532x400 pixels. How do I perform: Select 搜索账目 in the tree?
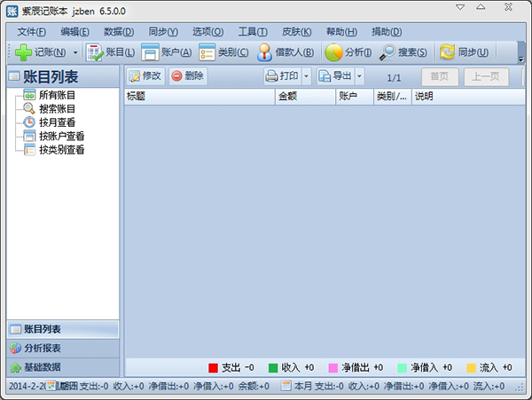57,108
